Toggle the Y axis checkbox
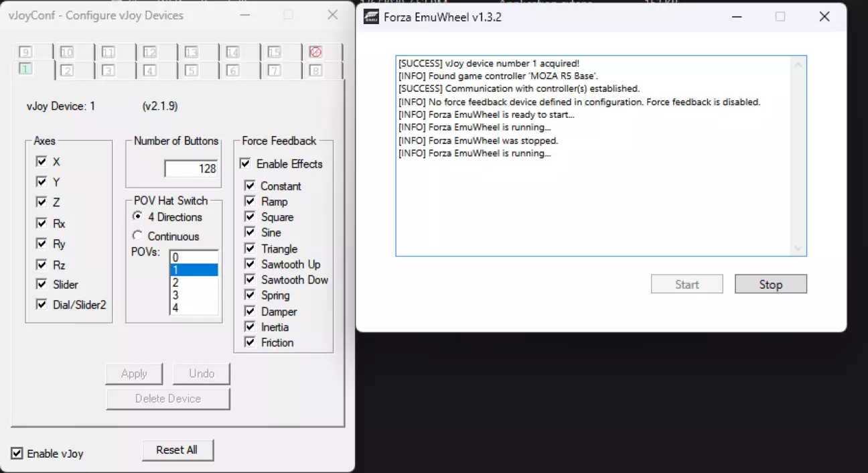The height and width of the screenshot is (473, 868). (x=42, y=182)
